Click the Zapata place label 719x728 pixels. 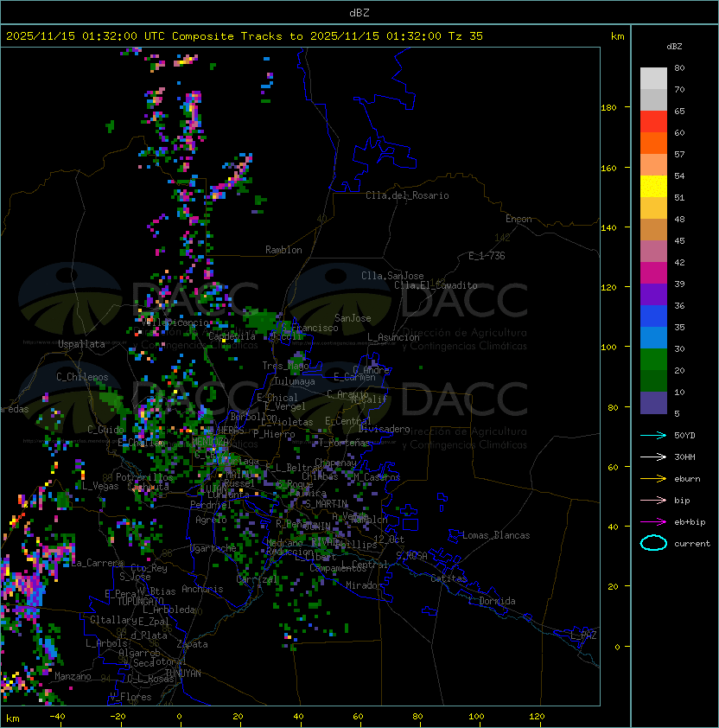pos(192,644)
